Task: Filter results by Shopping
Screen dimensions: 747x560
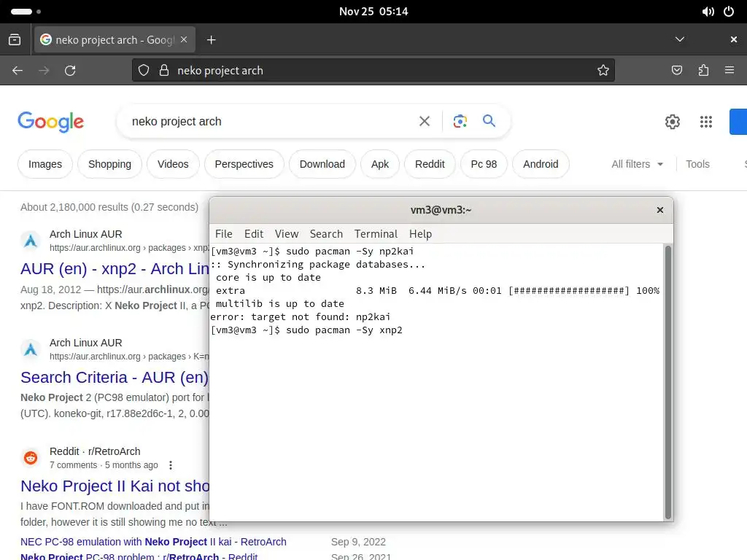Action: (109, 164)
